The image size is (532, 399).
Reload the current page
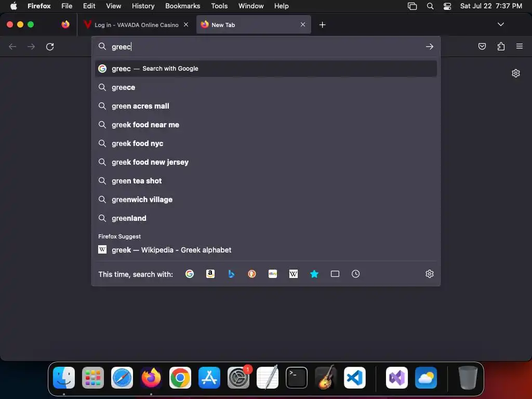click(x=50, y=46)
